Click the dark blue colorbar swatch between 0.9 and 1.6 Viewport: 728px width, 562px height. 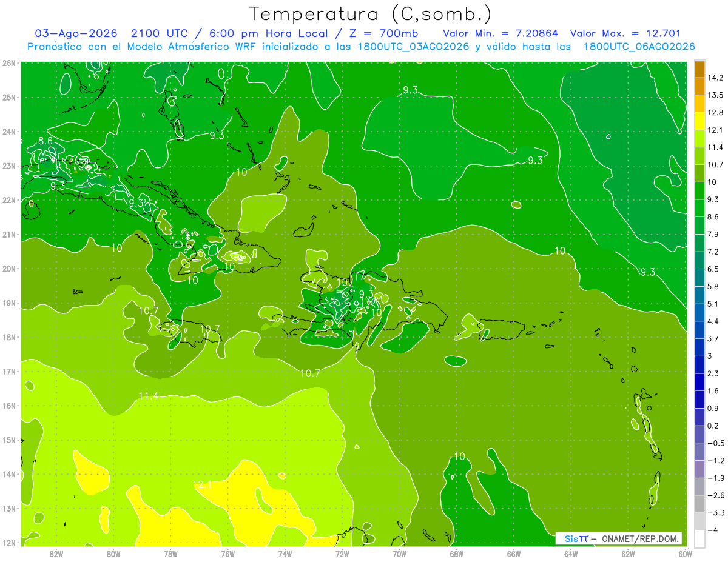(x=699, y=399)
